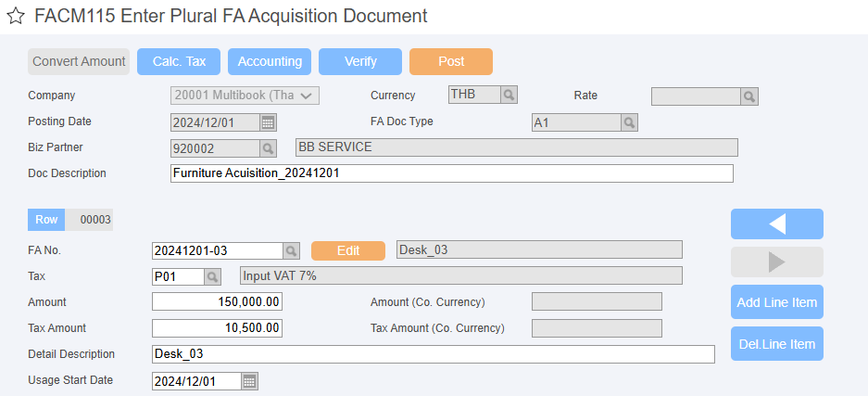Viewport: 868px width, 396px height.
Task: Click Del.Line Item button
Action: tap(776, 343)
